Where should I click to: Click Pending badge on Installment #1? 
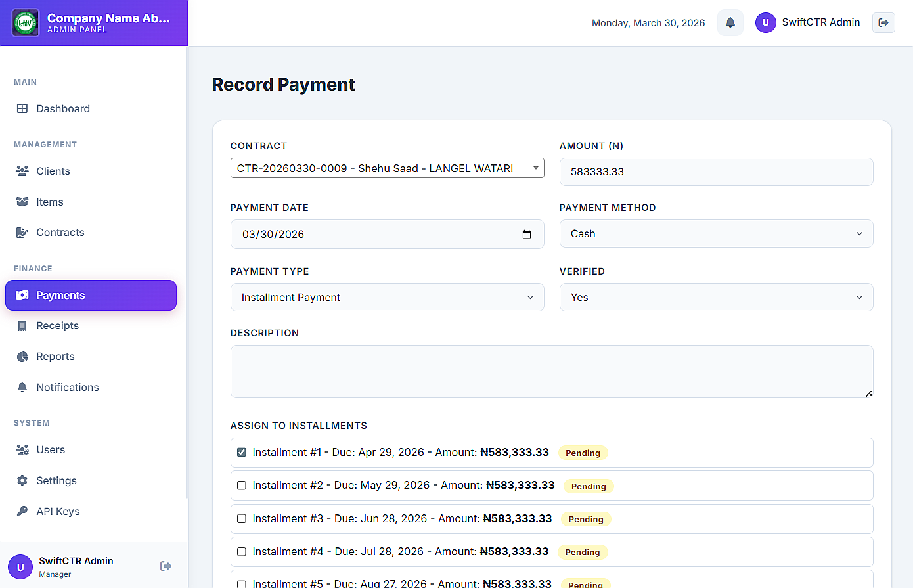click(583, 453)
